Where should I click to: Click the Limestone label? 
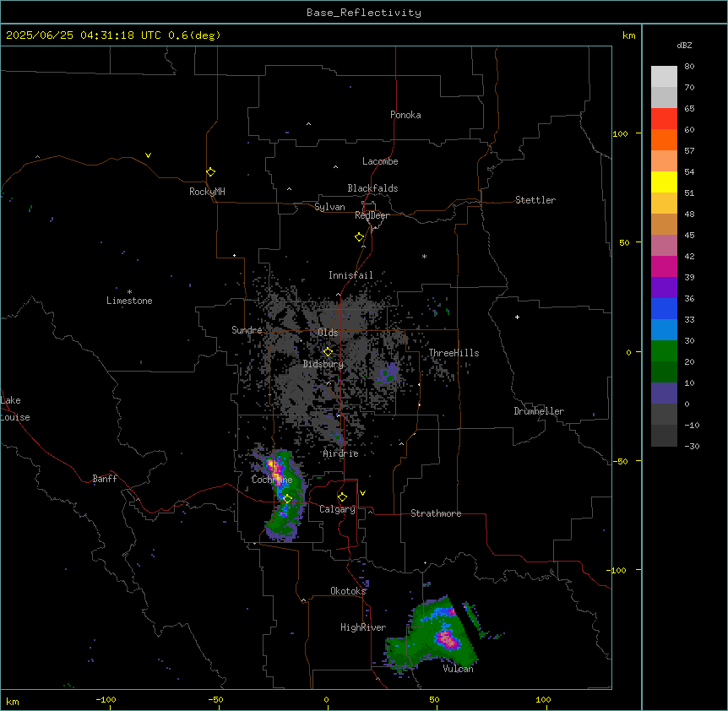[x=129, y=301]
